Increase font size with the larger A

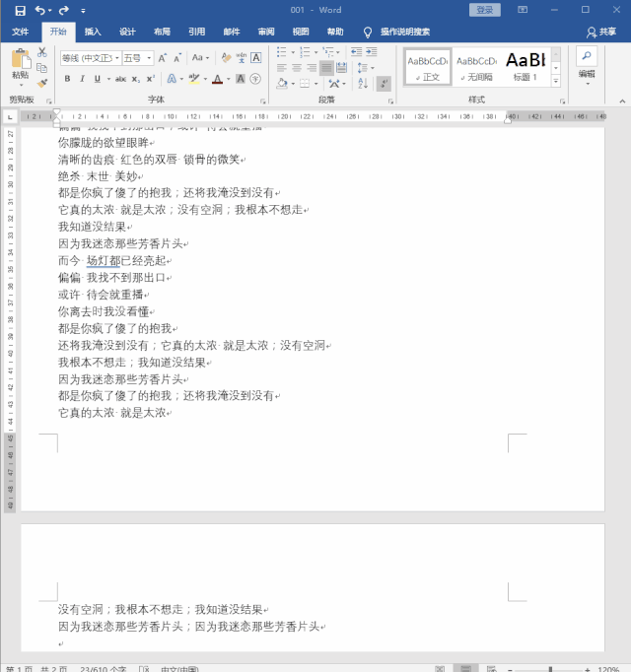162,58
